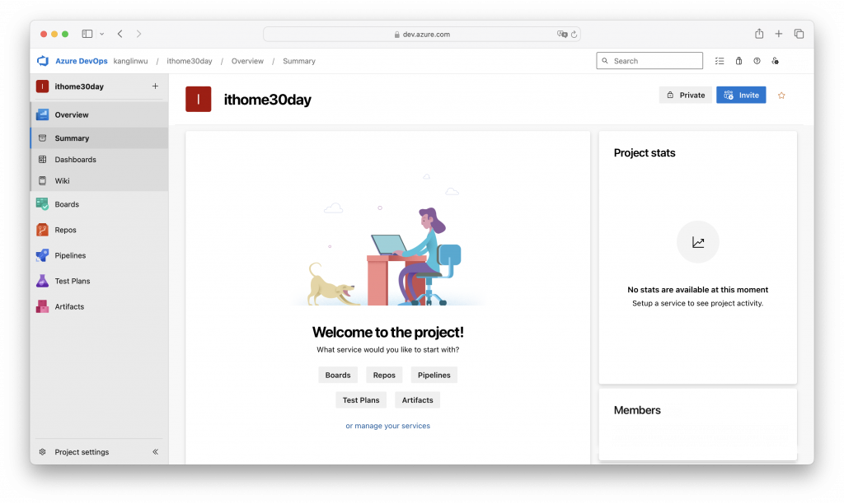Open Boards in the sidebar
Image resolution: width=844 pixels, height=504 pixels.
tap(100, 204)
